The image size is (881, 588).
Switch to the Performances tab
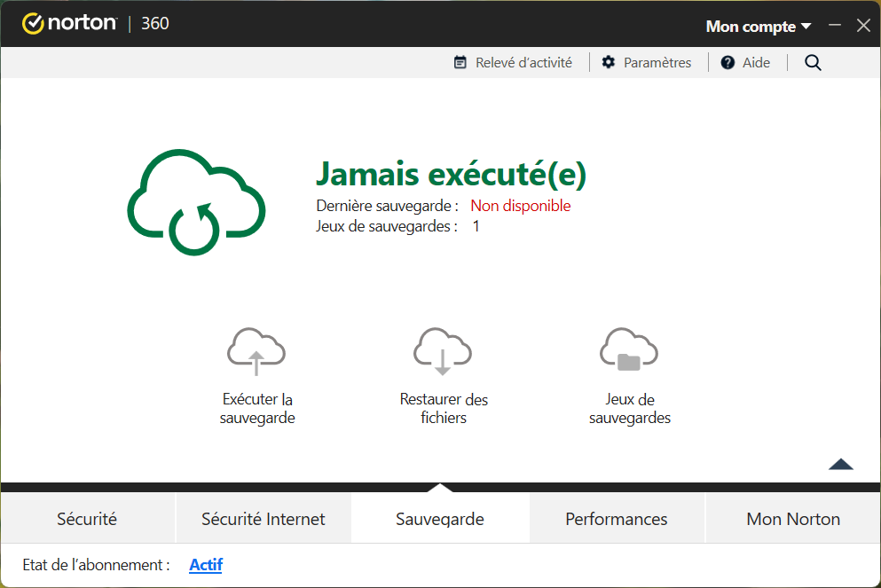(617, 518)
